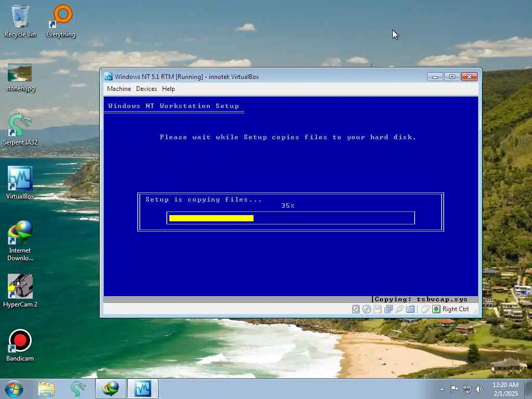The image size is (532, 399).
Task: Click the Action Center flag tray icon
Action: (x=454, y=389)
